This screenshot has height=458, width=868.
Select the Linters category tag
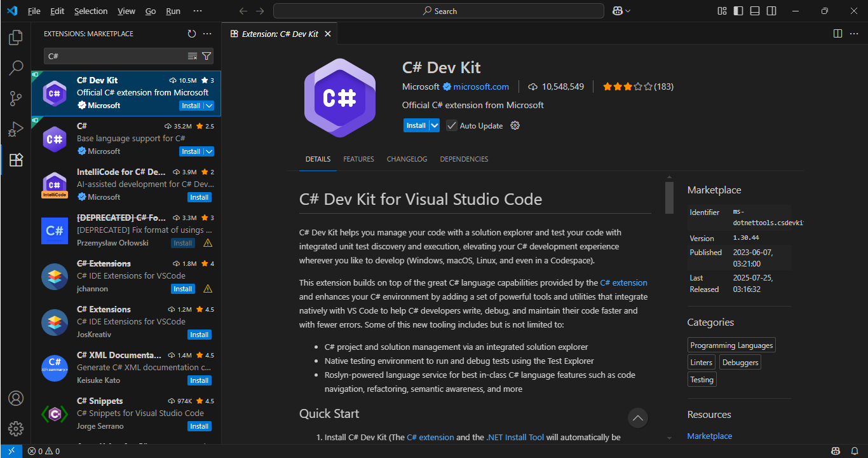pyautogui.click(x=702, y=363)
